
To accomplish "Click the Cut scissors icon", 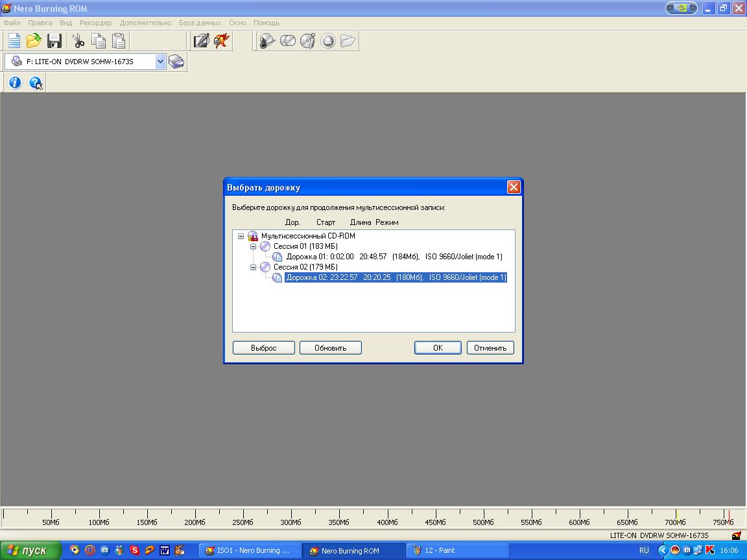I will (x=78, y=41).
